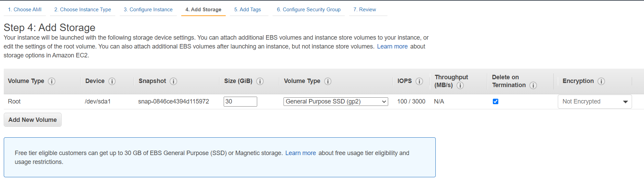Click the Step 4: Add Storage heading
Screen dimensions: 644x180
[x=50, y=27]
